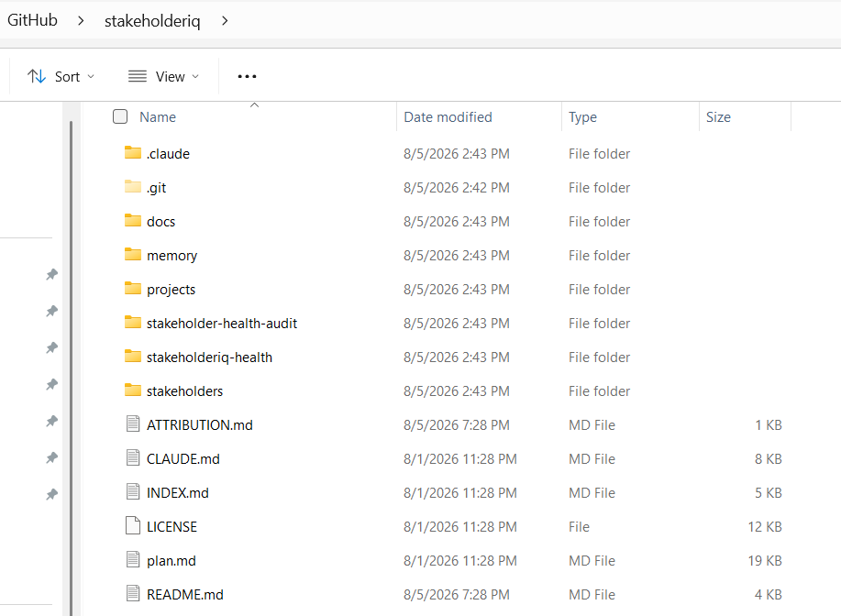Sort by the Type column header

pos(582,116)
